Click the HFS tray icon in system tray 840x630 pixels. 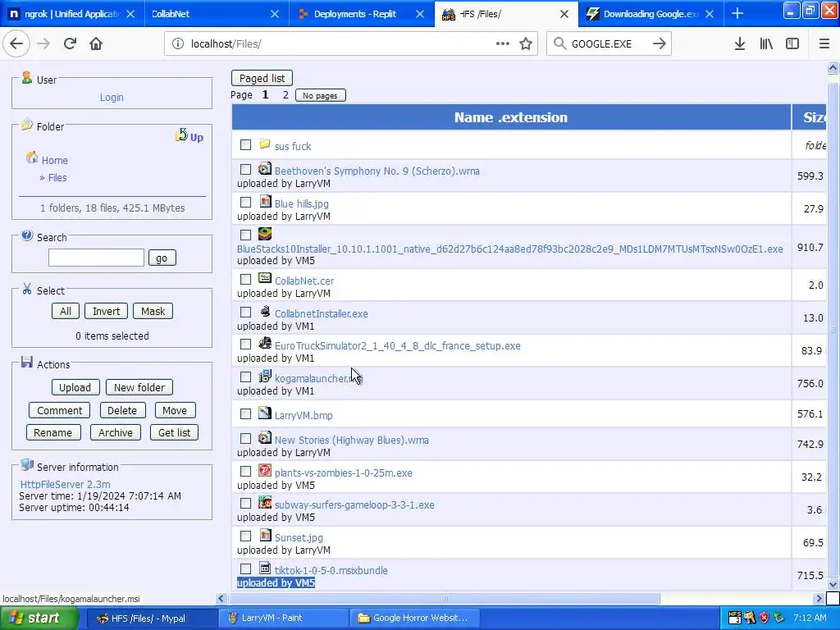(735, 618)
